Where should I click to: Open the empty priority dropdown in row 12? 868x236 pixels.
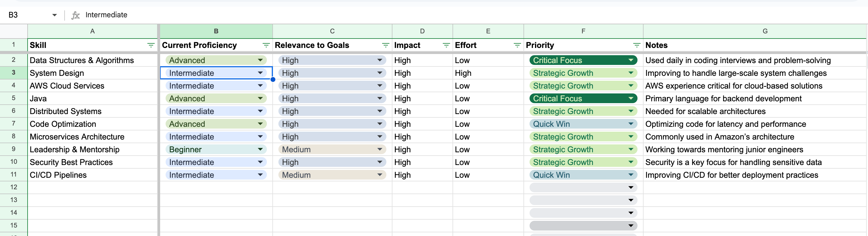click(631, 187)
